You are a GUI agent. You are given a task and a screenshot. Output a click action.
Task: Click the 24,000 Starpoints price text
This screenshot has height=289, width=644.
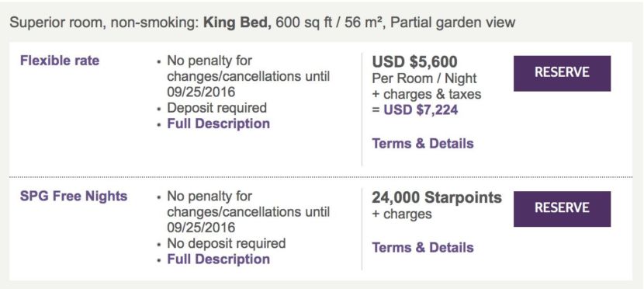tap(437, 197)
